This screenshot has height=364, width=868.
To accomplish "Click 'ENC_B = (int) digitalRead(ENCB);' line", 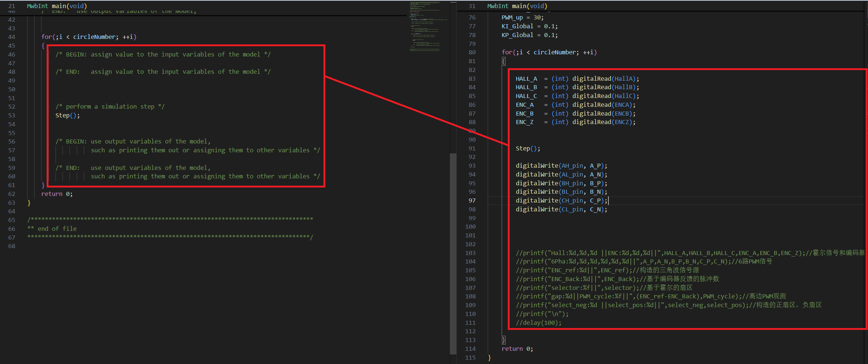I will (x=575, y=113).
